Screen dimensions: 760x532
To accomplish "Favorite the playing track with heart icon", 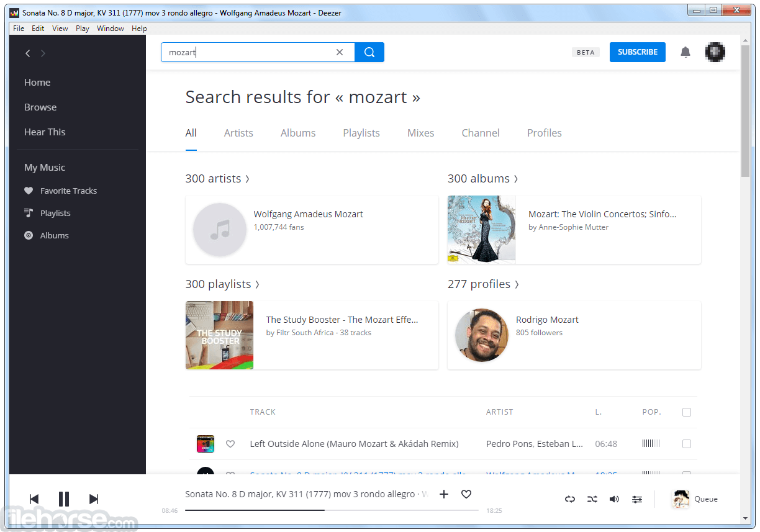I will point(466,494).
